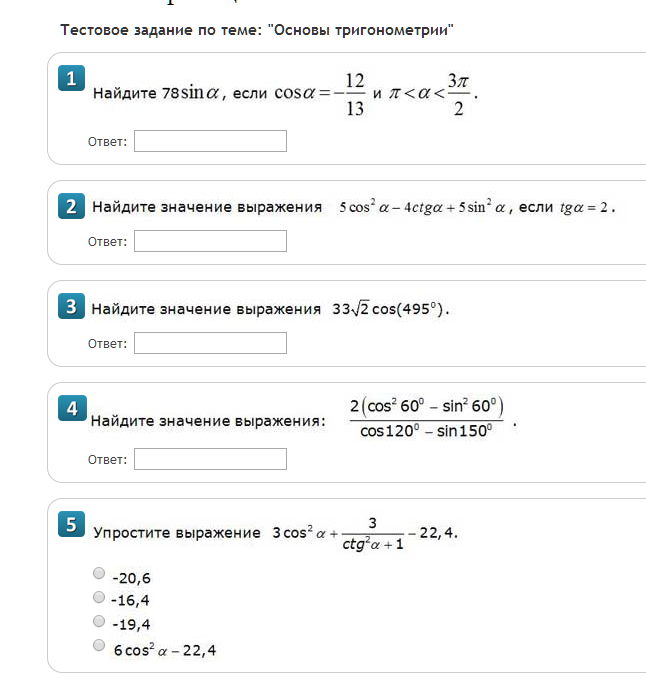The height and width of the screenshot is (688, 646).
Task: Click the 'Ответ:' label in question 1
Action: 108,142
